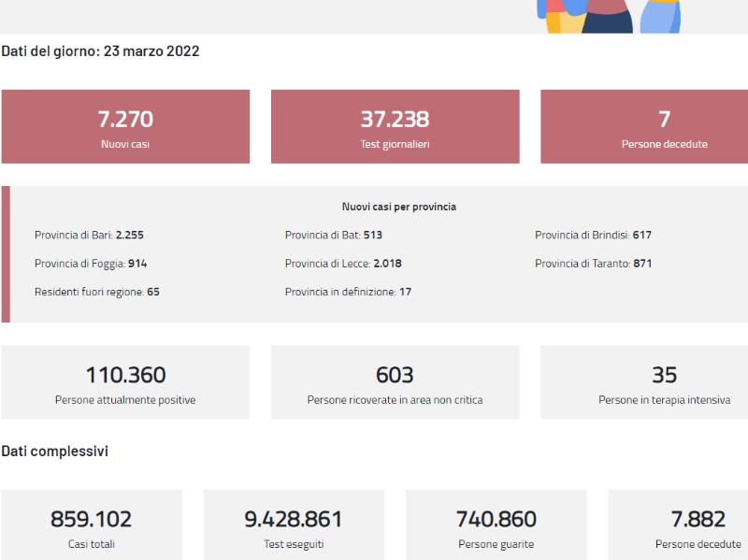This screenshot has width=748, height=560.
Task: Select the 859.102 Casi totali card
Action: pos(92,524)
